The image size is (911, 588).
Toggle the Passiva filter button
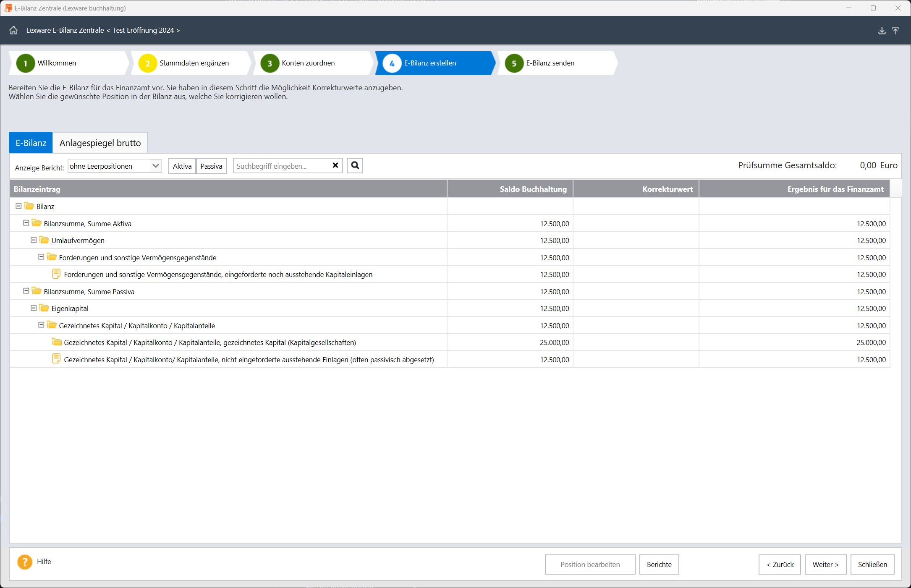coord(211,166)
